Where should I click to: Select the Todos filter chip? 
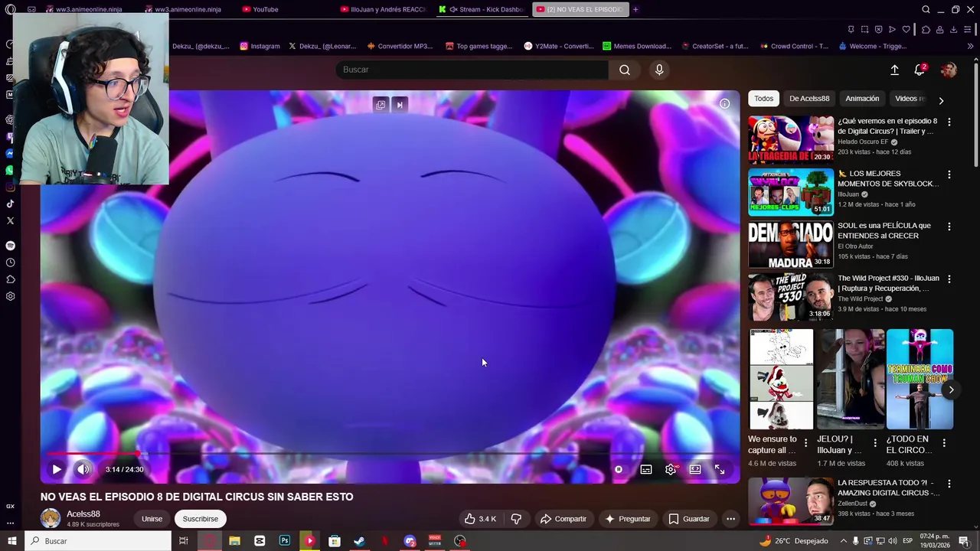[x=764, y=98]
